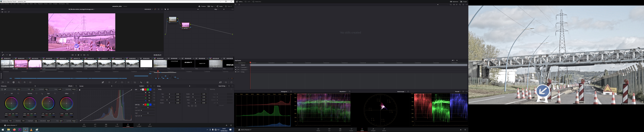Open the Camera Raw palette
The image size is (644, 132).
(x=3, y=82)
